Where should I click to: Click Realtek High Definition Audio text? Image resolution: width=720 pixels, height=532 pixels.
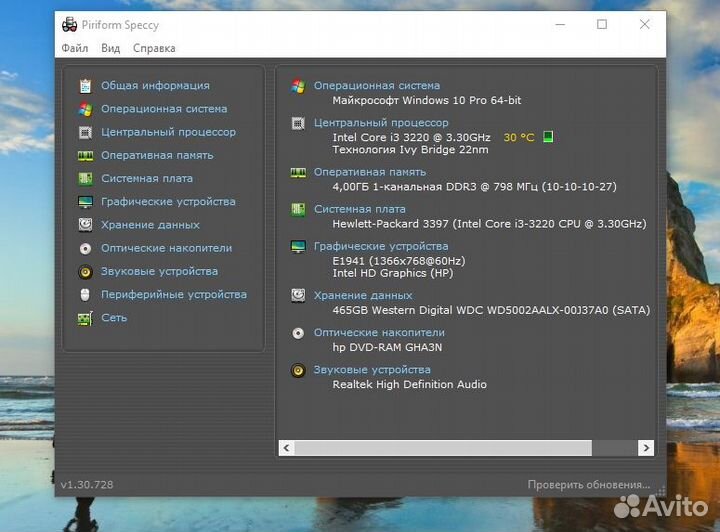pyautogui.click(x=410, y=385)
